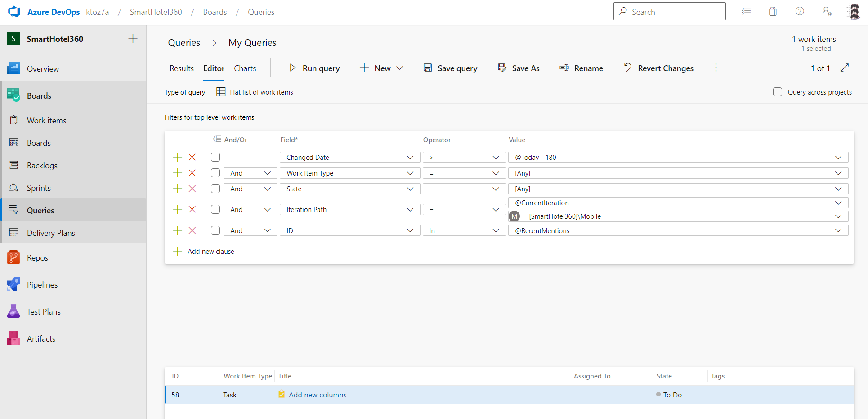Click the Search input box

pos(669,12)
